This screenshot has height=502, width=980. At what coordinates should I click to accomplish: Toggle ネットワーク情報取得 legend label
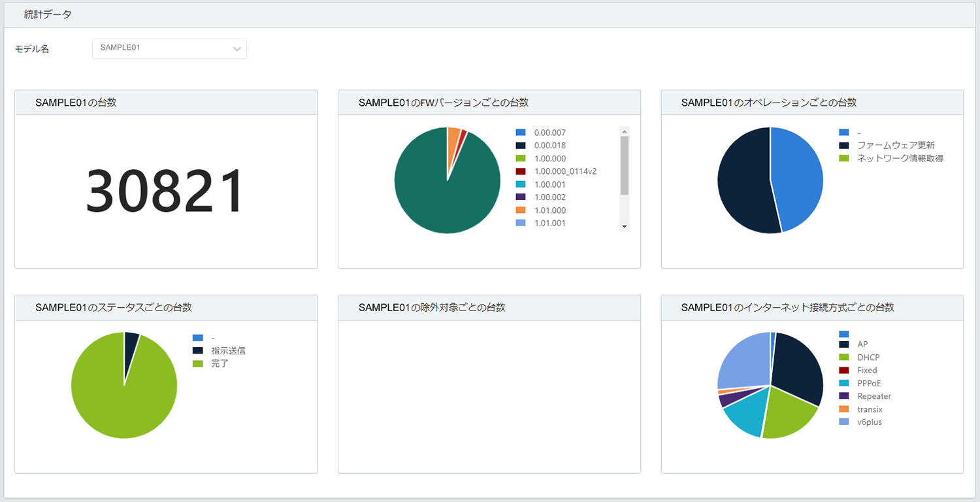point(900,158)
